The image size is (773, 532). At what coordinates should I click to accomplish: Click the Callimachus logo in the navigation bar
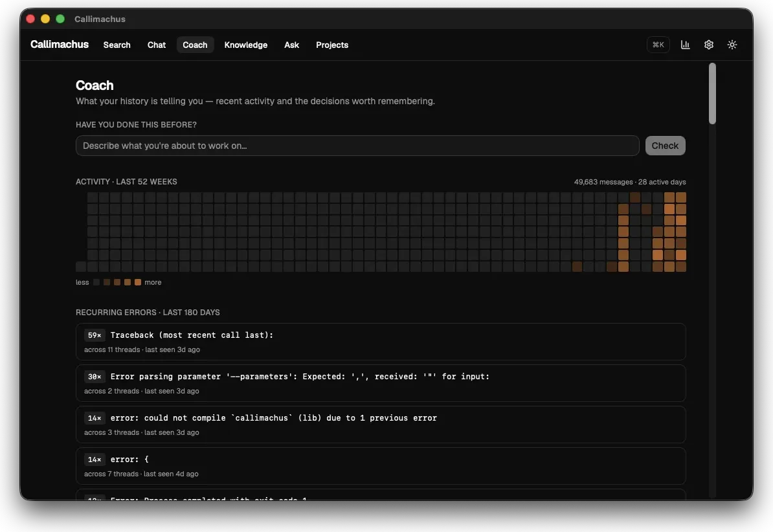60,45
